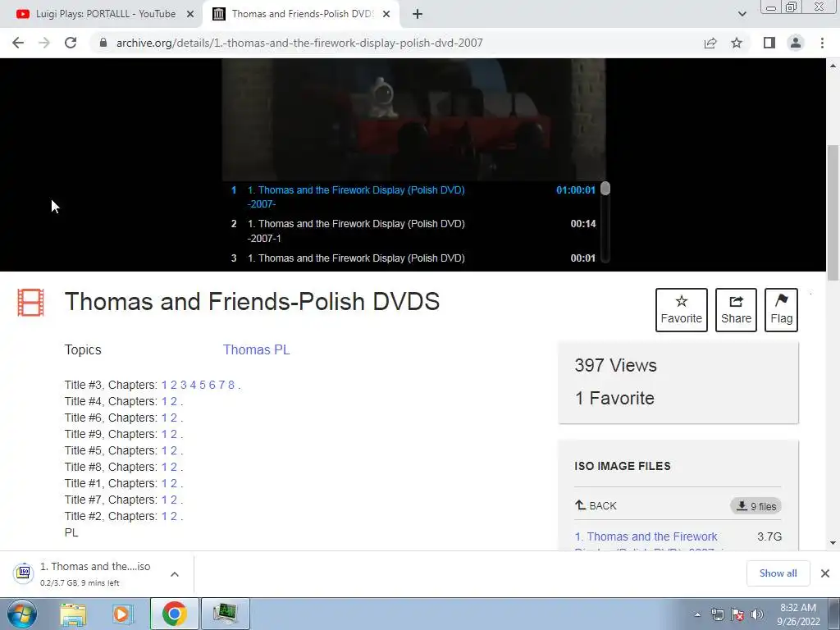Click the share page icon in address bar
This screenshot has width=840, height=630.
(x=710, y=43)
